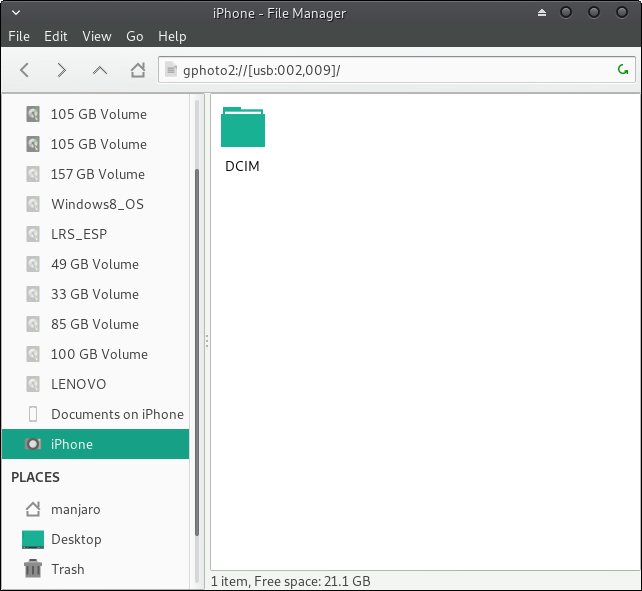Select the Windows8_OS volume
Image resolution: width=642 pixels, height=591 pixels.
(95, 204)
